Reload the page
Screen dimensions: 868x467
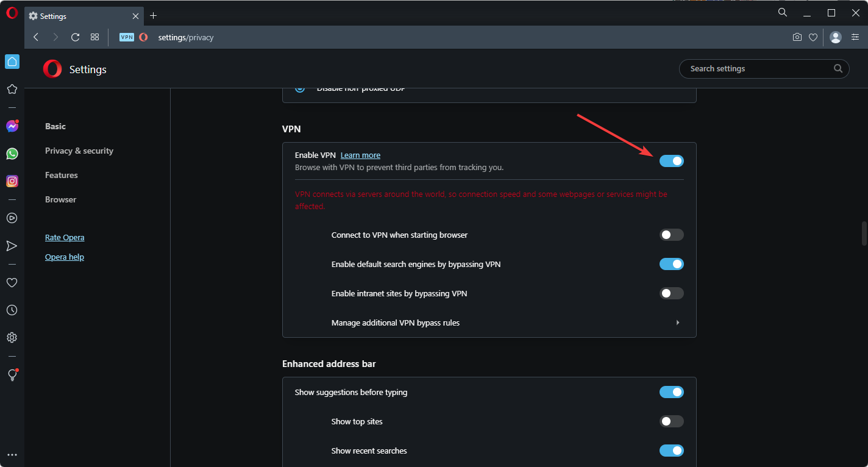pyautogui.click(x=75, y=37)
